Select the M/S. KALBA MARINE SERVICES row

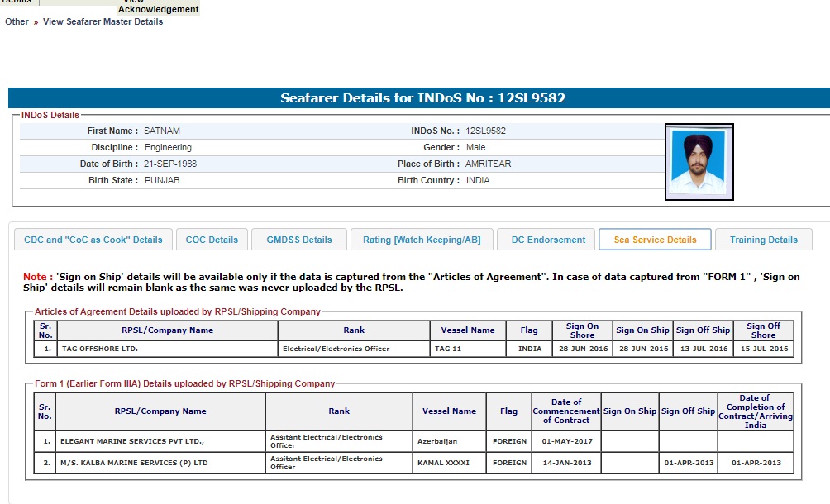point(134,463)
